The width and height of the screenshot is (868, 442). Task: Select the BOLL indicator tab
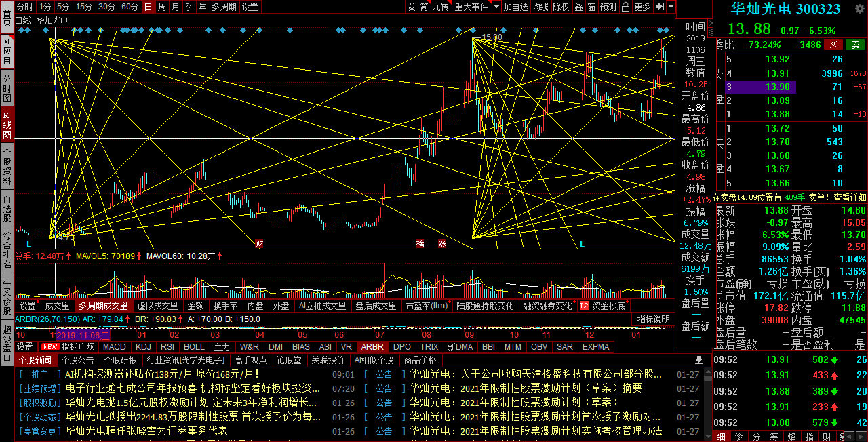[194, 346]
